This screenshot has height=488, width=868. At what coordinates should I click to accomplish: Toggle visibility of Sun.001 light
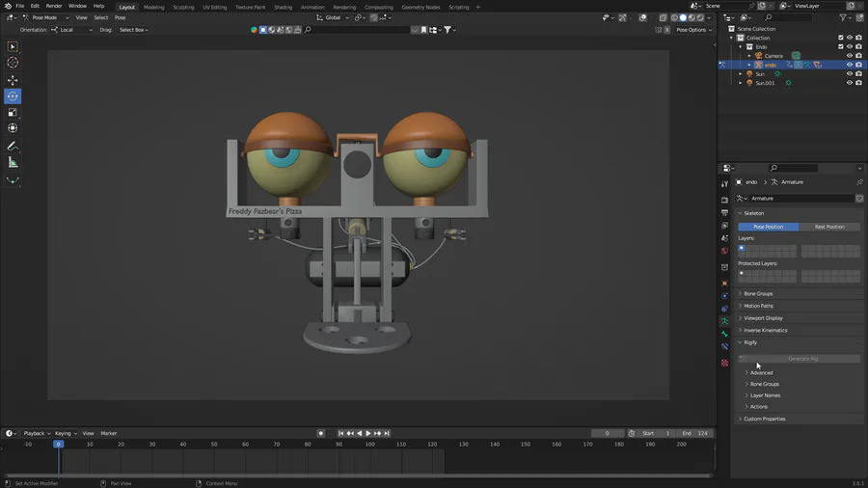point(850,83)
